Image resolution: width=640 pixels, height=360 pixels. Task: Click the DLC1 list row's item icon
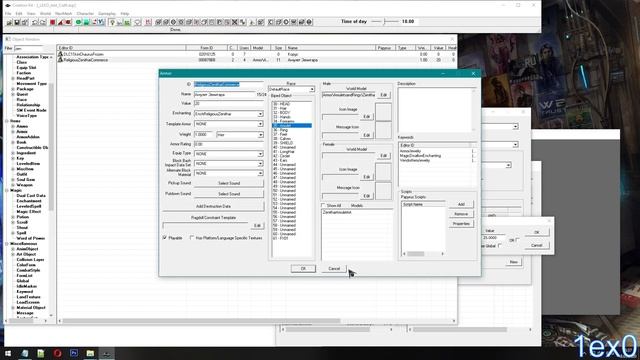[60, 54]
